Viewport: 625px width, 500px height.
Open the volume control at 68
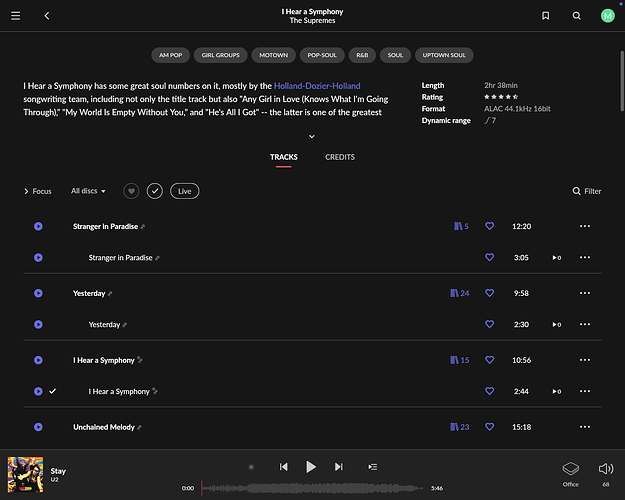(606, 474)
